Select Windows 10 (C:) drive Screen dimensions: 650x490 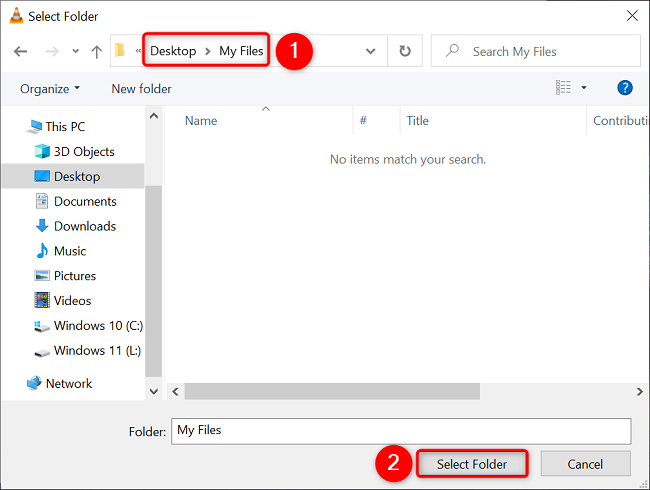click(x=98, y=326)
